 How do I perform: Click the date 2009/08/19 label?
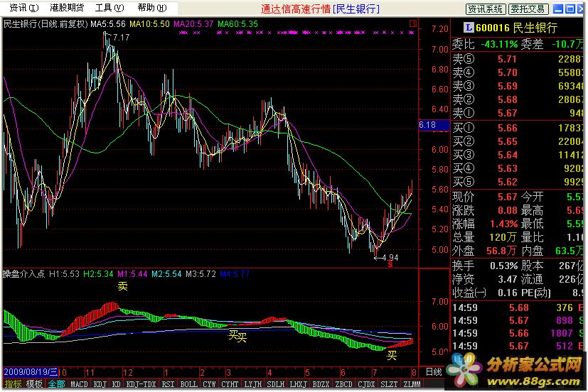[x=31, y=372]
